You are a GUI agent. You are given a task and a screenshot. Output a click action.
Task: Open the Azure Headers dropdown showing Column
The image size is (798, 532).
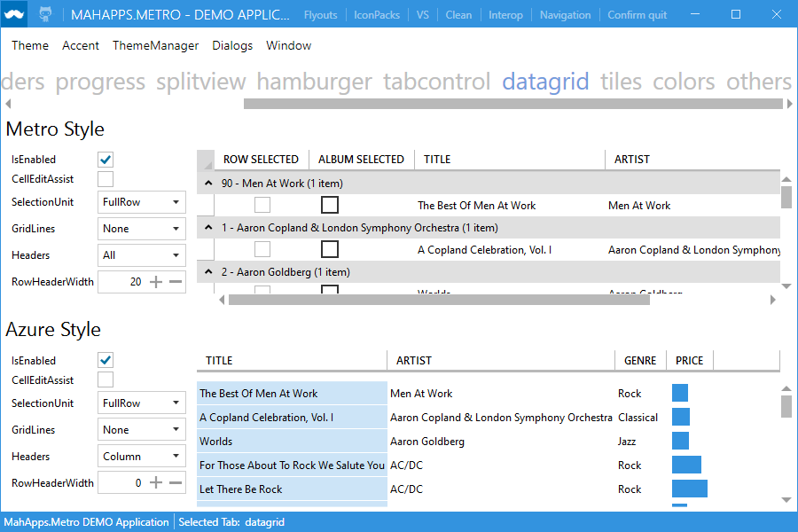coord(141,456)
